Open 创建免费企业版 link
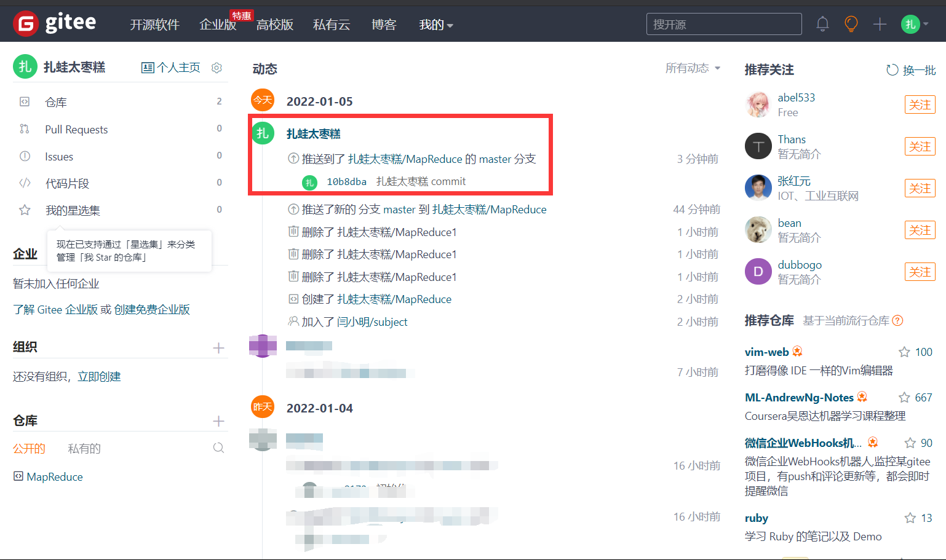 [x=152, y=309]
